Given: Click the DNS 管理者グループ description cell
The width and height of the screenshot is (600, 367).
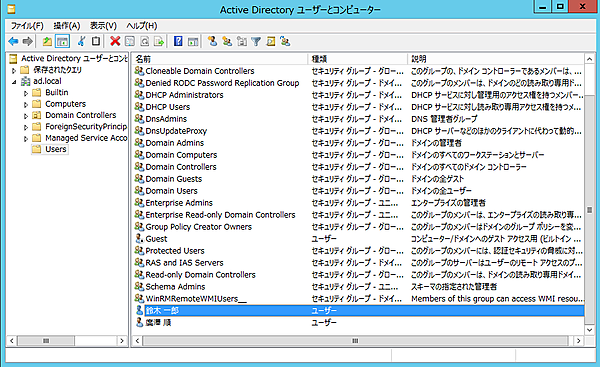Looking at the screenshot, I should 444,119.
